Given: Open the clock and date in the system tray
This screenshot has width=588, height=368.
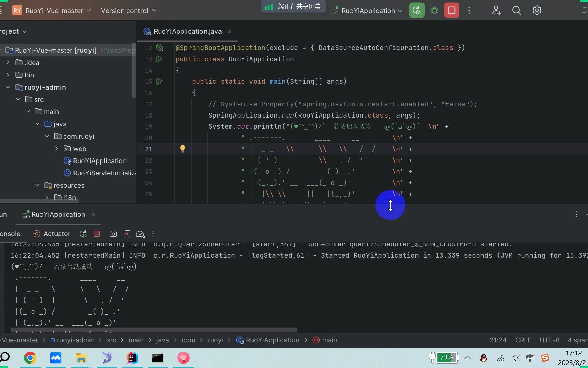Looking at the screenshot, I should coord(573,358).
